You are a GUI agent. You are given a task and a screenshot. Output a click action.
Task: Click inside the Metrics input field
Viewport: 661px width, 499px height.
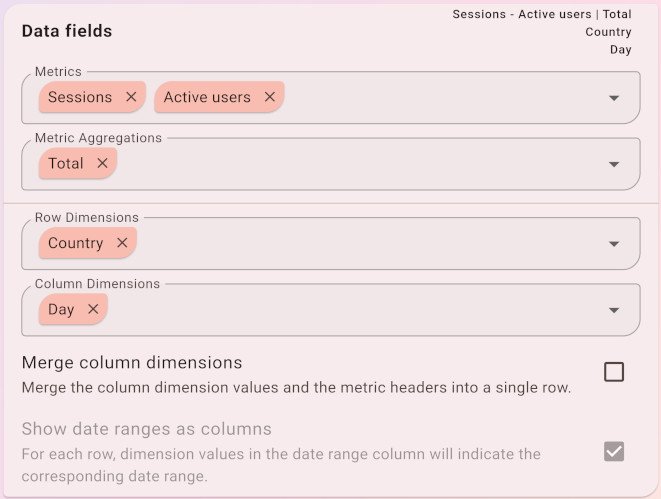(x=440, y=98)
